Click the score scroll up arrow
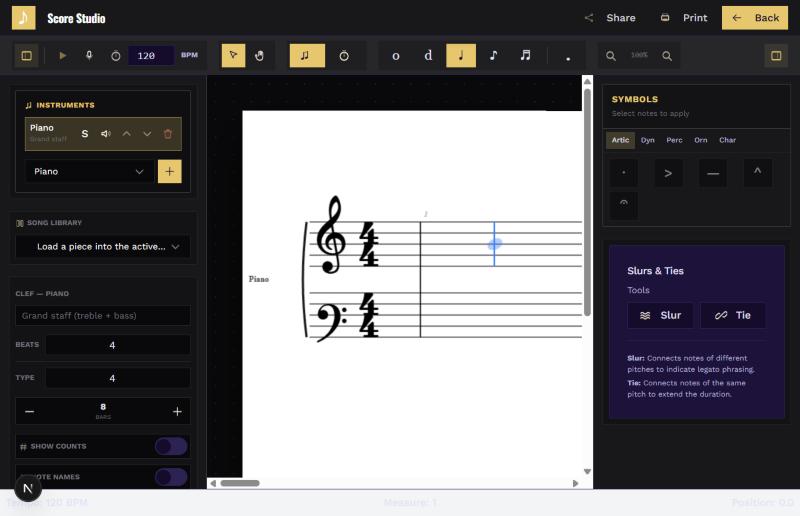Viewport: 800px width, 516px height. (587, 82)
